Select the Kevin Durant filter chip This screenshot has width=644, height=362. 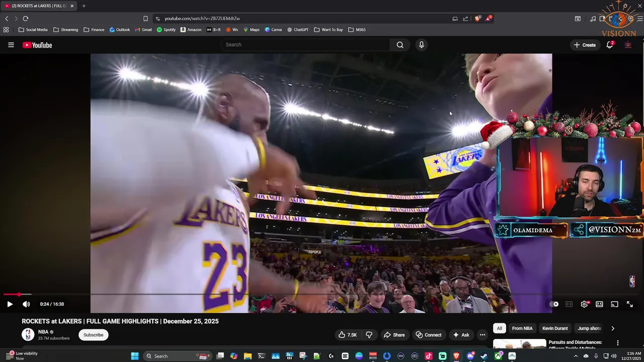coord(555,328)
